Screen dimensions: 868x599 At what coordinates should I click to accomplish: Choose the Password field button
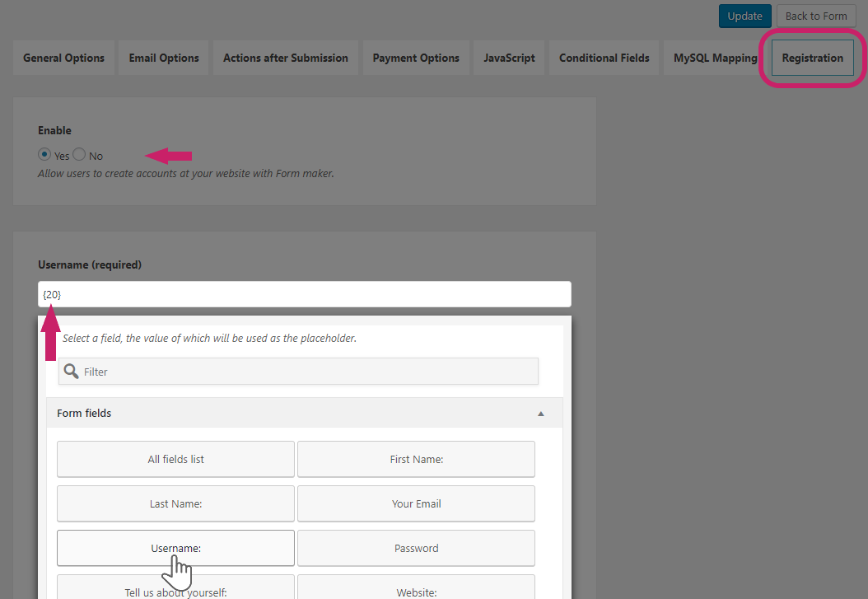pos(416,548)
